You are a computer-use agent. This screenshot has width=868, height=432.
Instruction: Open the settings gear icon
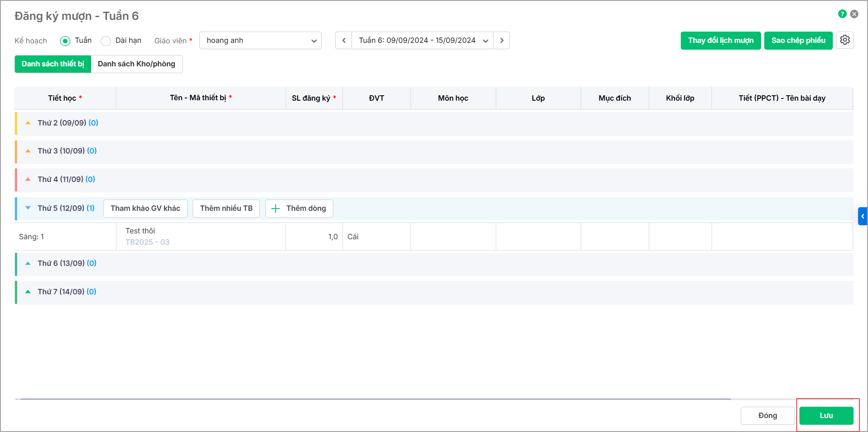point(845,40)
